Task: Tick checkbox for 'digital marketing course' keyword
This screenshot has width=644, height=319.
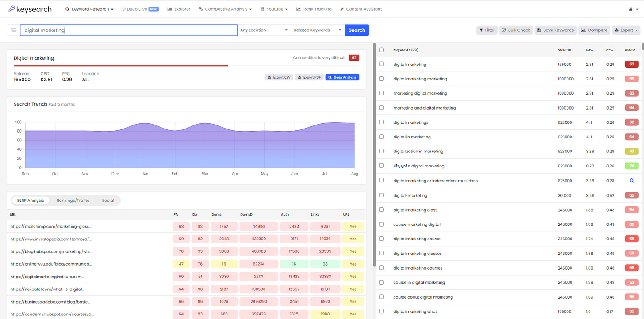Action: pos(382,239)
